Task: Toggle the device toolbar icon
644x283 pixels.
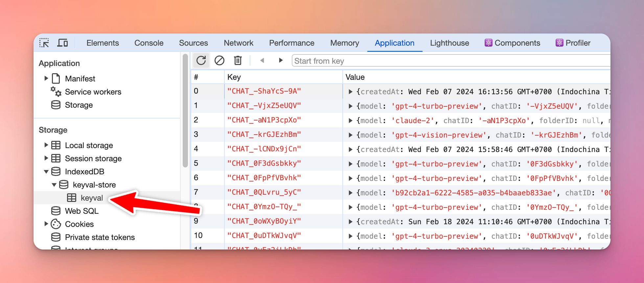Action: coord(62,43)
